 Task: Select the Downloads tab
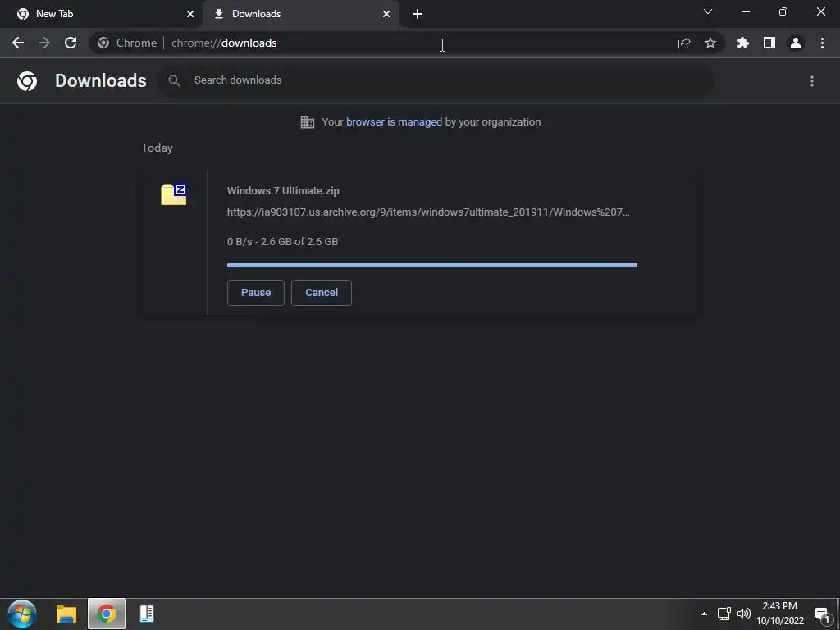(x=301, y=14)
